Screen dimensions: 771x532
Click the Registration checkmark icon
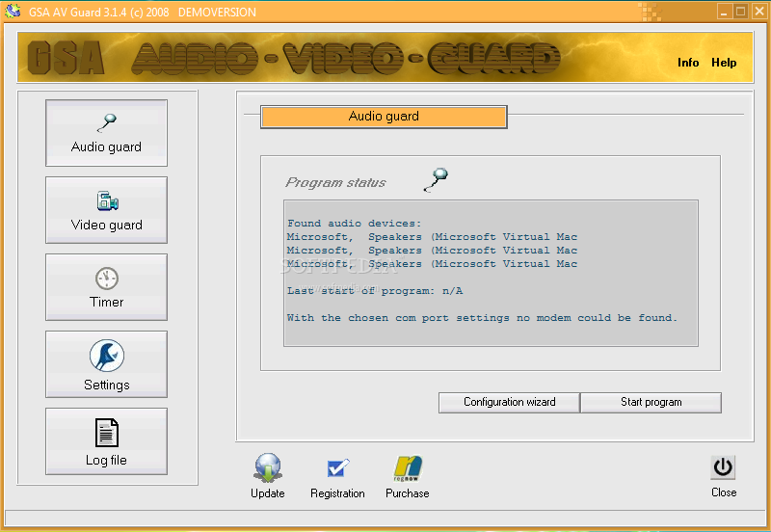tap(338, 467)
